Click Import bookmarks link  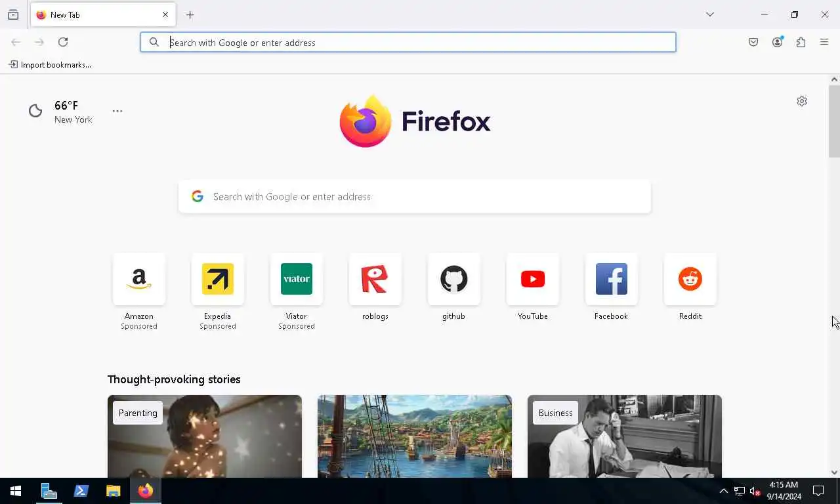point(50,65)
